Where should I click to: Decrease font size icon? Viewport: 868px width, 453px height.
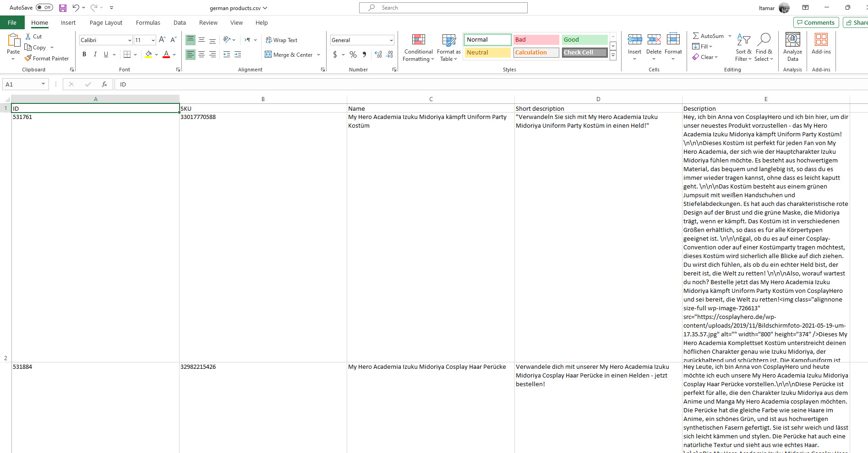[173, 40]
